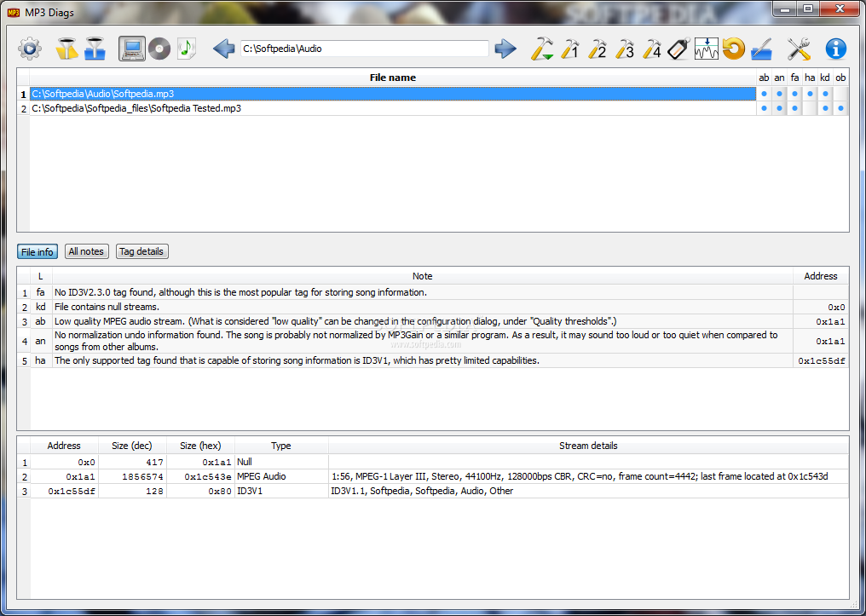
Task: Click the 'ab' note column header
Action: pos(764,78)
